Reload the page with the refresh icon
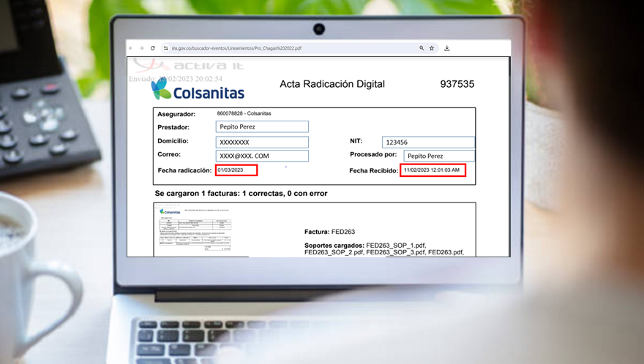Viewport: 644px width, 364px height. pyautogui.click(x=153, y=48)
